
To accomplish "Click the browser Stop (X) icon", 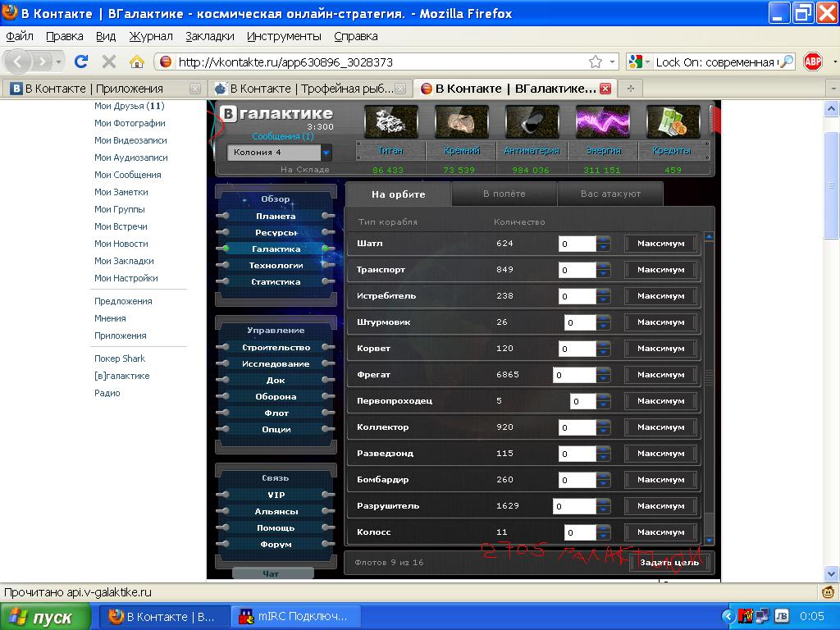I will [109, 62].
